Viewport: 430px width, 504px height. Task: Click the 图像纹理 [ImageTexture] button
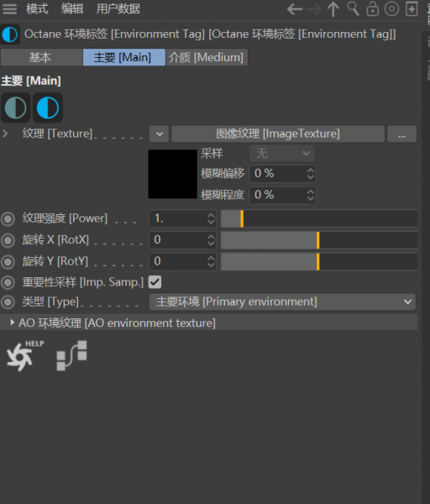[278, 134]
